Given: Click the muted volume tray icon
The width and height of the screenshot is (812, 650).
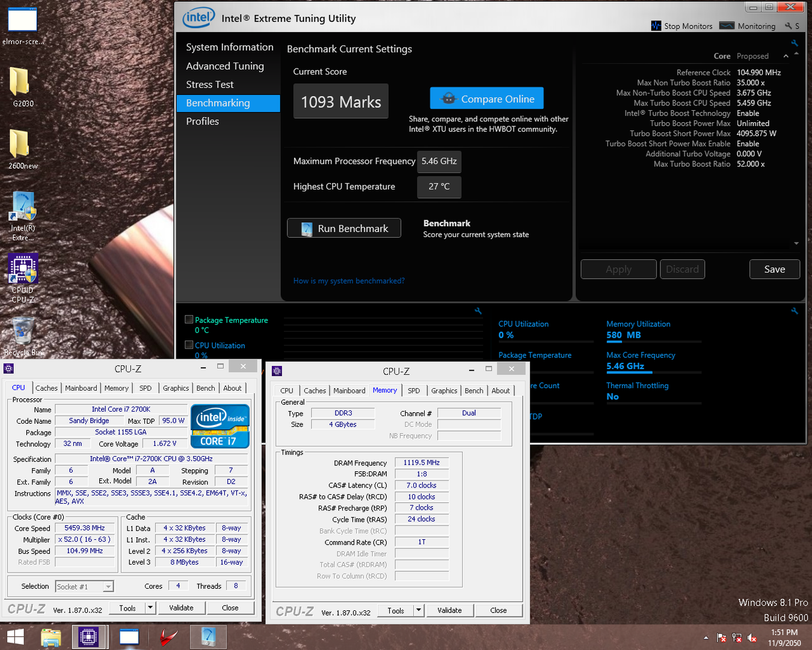Looking at the screenshot, I should [x=752, y=638].
